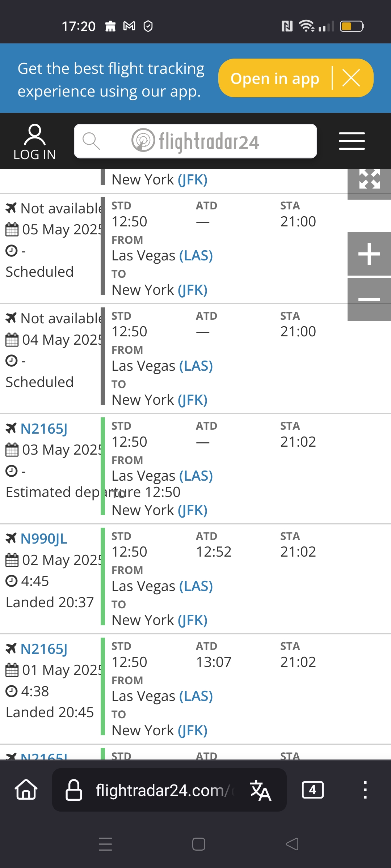Image resolution: width=391 pixels, height=868 pixels.
Task: Tap the browser translate page icon
Action: tap(260, 791)
